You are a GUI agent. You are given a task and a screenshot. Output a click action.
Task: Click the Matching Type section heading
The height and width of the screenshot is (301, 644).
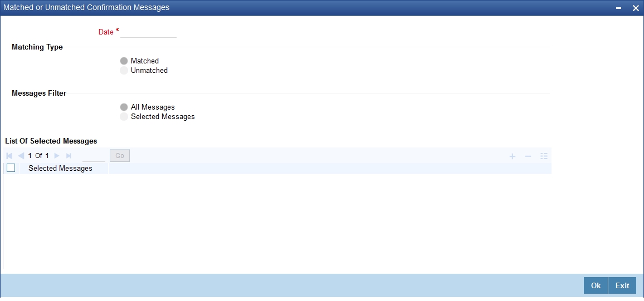(x=37, y=47)
